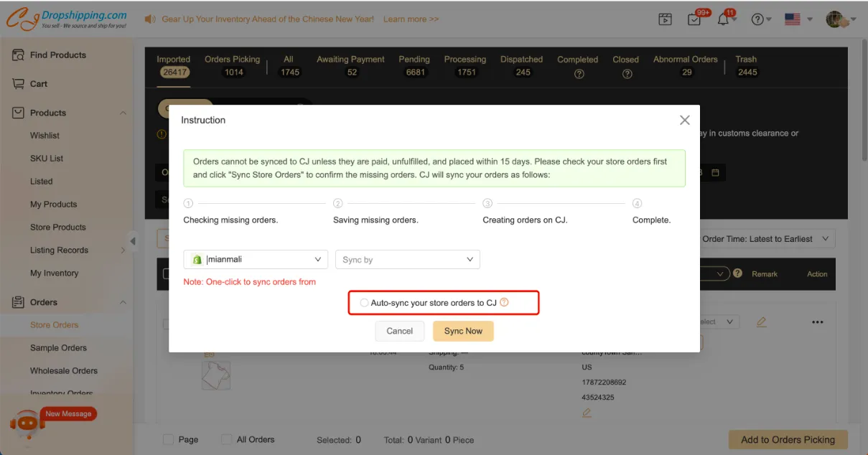This screenshot has width=868, height=455.
Task: Close the Instruction dialog with X
Action: tap(684, 121)
